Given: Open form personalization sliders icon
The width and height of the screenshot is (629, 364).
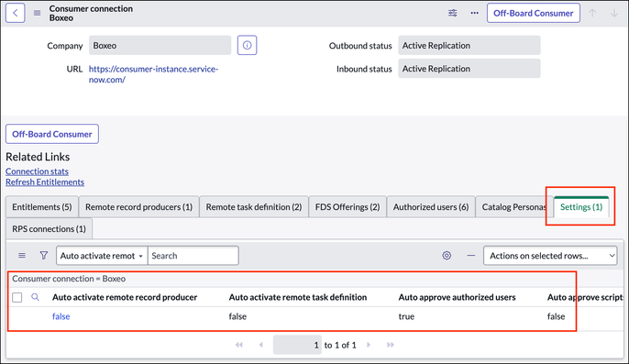Looking at the screenshot, I should pos(453,13).
